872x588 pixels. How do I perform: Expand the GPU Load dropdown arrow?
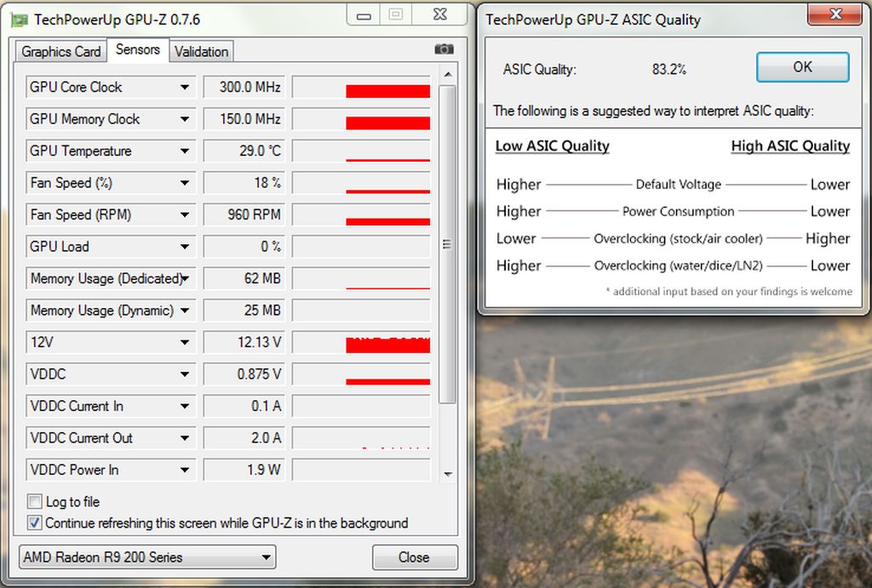click(x=185, y=247)
